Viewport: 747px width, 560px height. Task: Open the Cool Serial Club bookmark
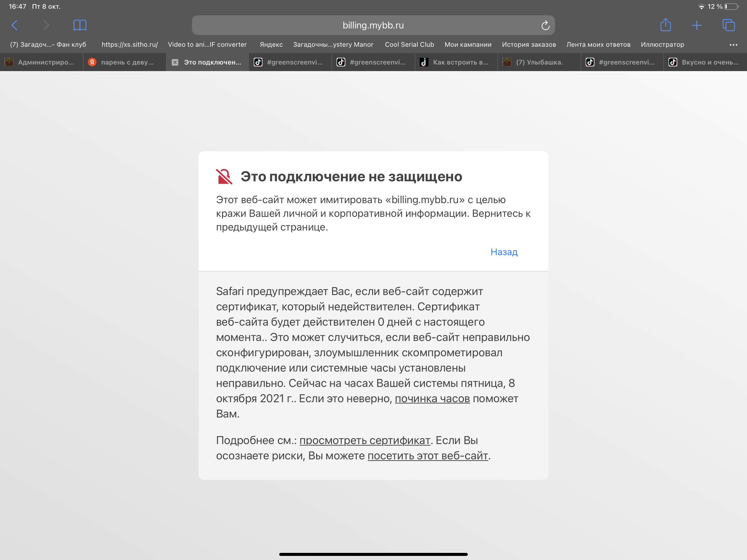[409, 45]
